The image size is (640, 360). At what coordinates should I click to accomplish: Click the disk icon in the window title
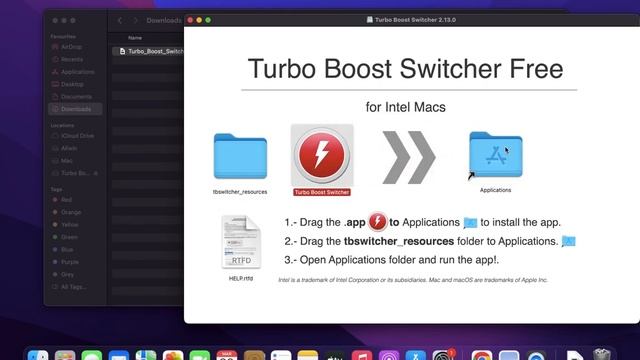[x=369, y=20]
